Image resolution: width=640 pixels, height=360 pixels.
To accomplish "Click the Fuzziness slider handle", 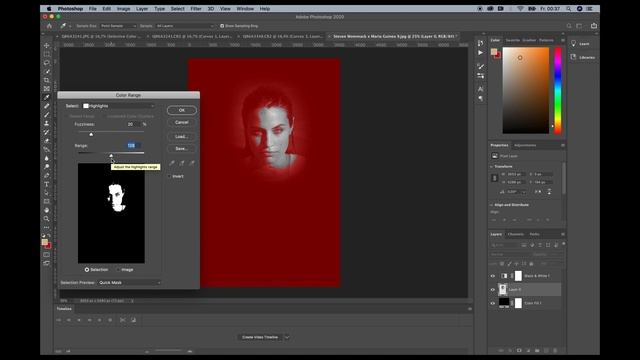I will [x=91, y=134].
